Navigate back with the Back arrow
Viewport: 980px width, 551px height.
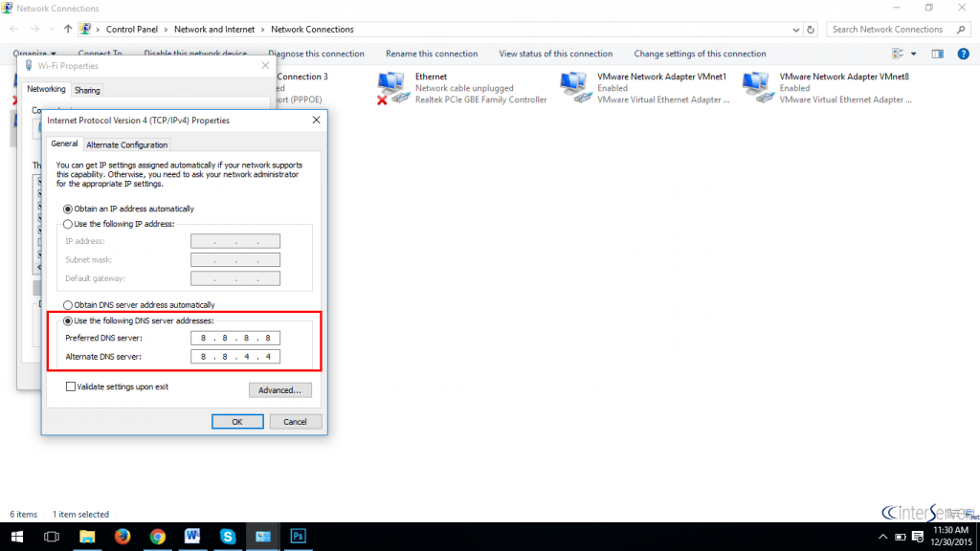13,30
